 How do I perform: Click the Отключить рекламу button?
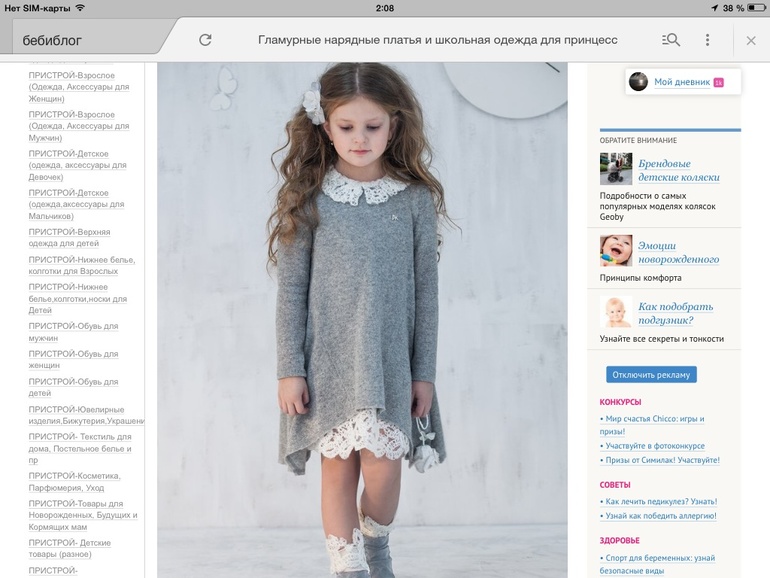[651, 375]
